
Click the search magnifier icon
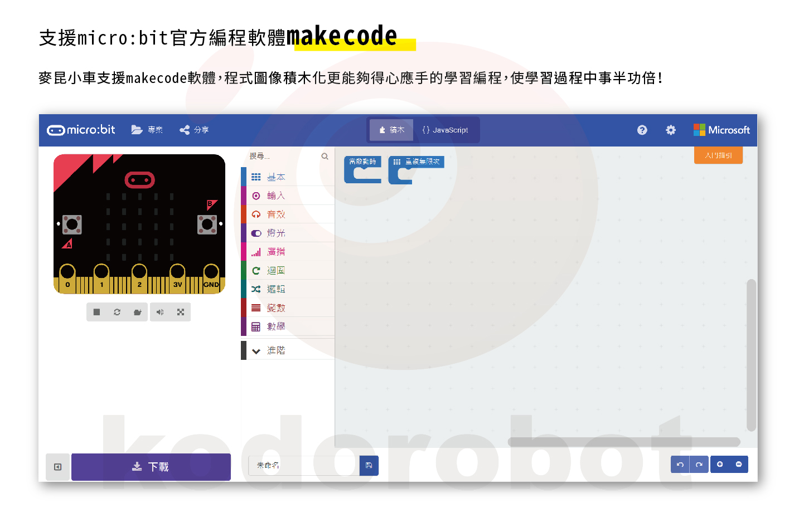coord(325,157)
